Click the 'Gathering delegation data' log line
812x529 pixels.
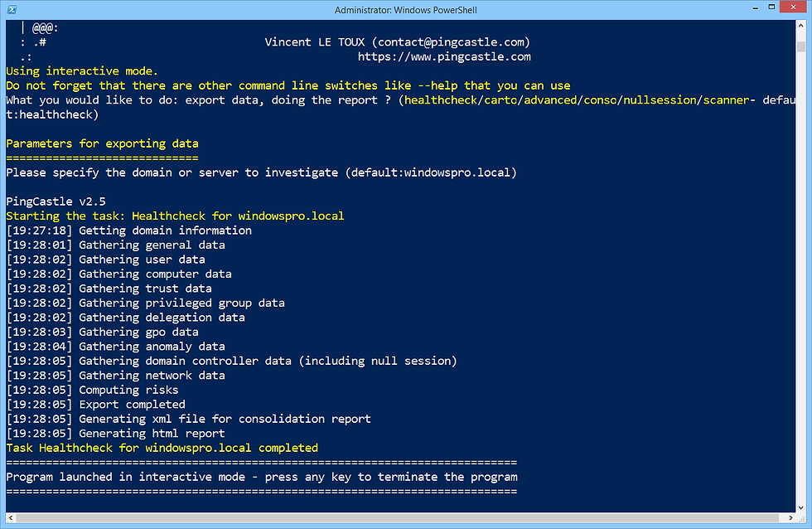click(x=125, y=318)
